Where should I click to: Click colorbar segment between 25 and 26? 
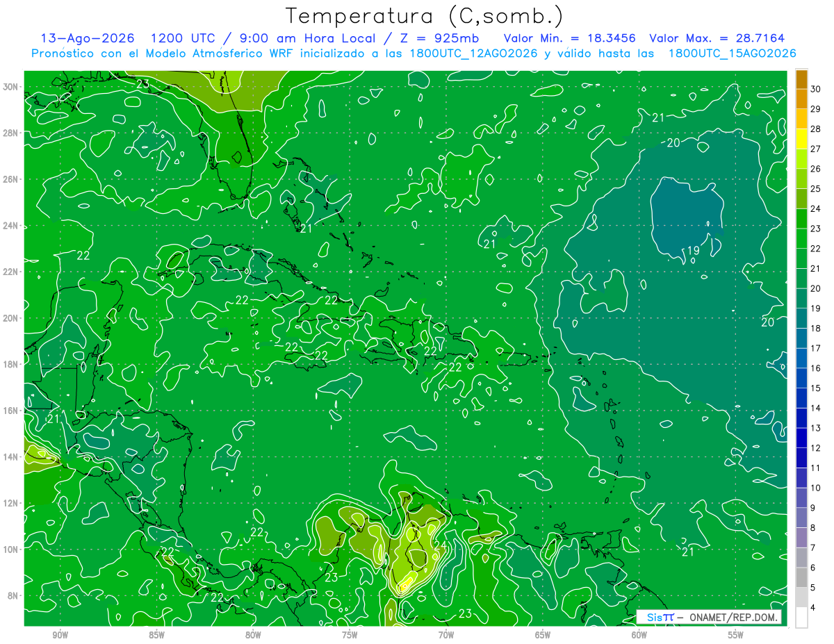(x=801, y=179)
